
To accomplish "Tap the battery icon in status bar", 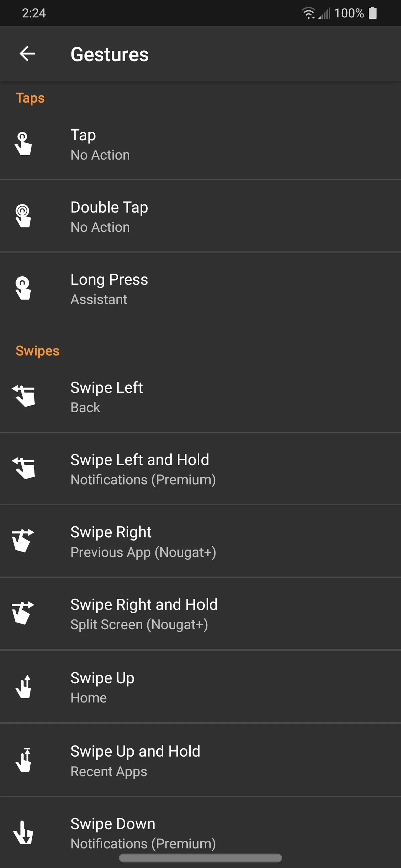I will tap(372, 13).
